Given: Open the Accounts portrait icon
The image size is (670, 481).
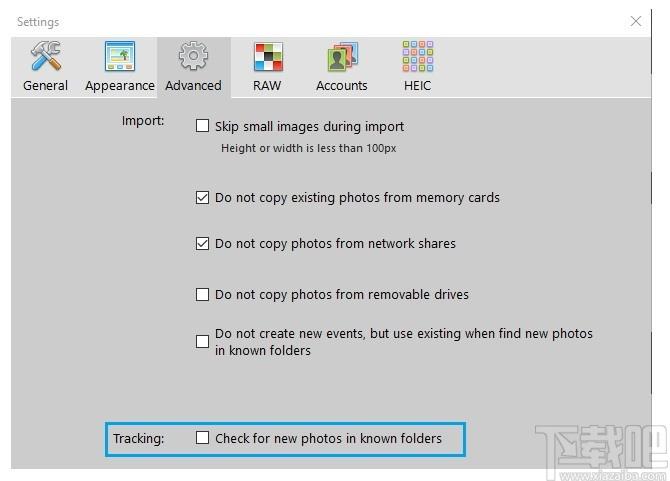Looking at the screenshot, I should click(342, 57).
